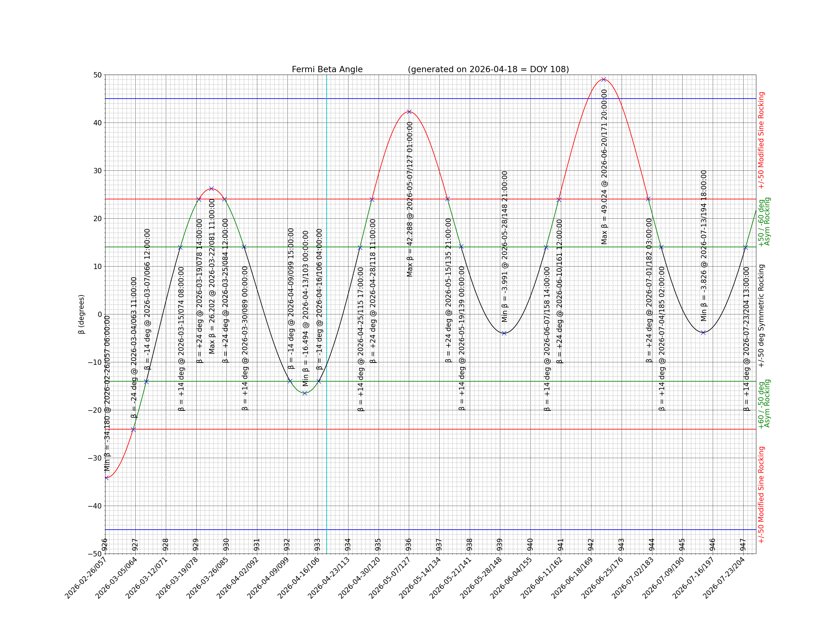Click the generated on 2026-04-18 text
The height and width of the screenshot is (622, 840).
click(x=488, y=70)
